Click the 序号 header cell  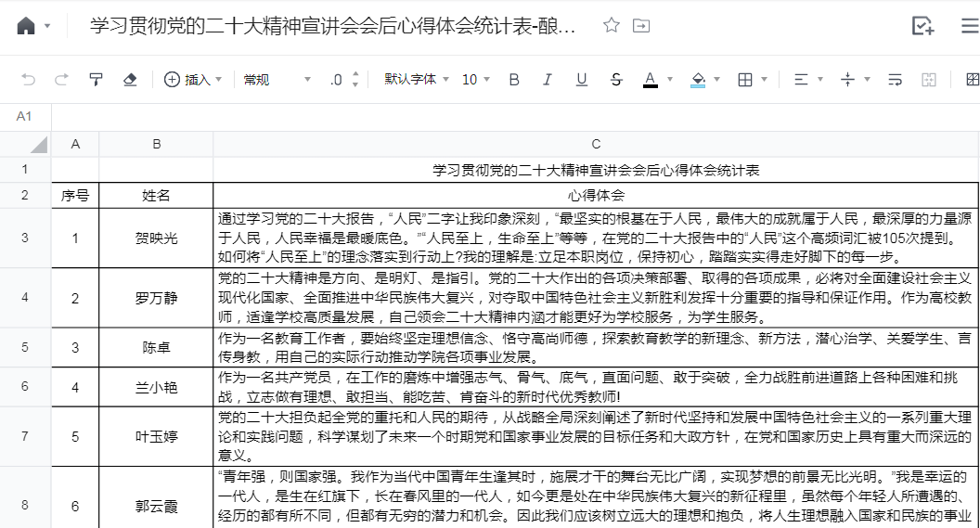(75, 195)
